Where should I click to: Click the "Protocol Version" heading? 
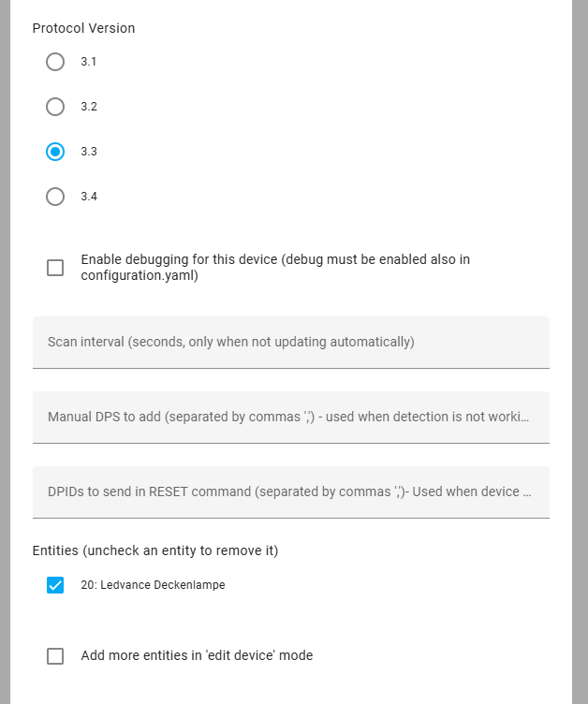[x=83, y=28]
